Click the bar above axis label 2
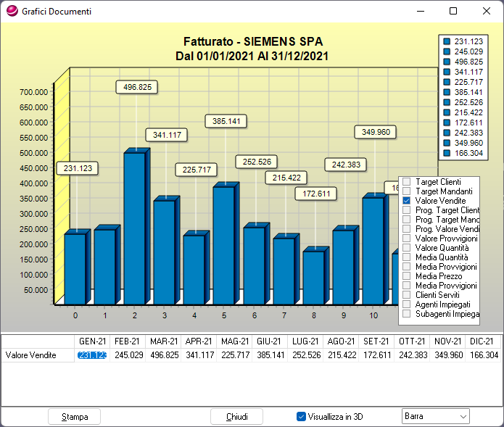Image resolution: width=504 pixels, height=427 pixels. pos(135,228)
